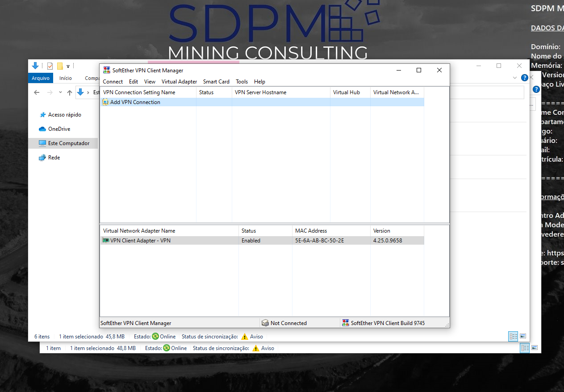564x392 pixels.
Task: Open OneDrive in the navigation pane
Action: click(58, 129)
